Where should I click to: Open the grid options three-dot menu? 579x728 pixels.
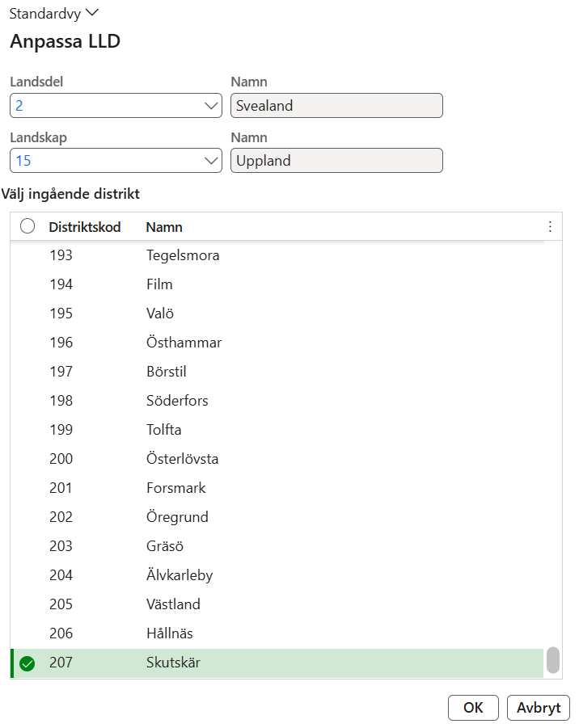(550, 226)
